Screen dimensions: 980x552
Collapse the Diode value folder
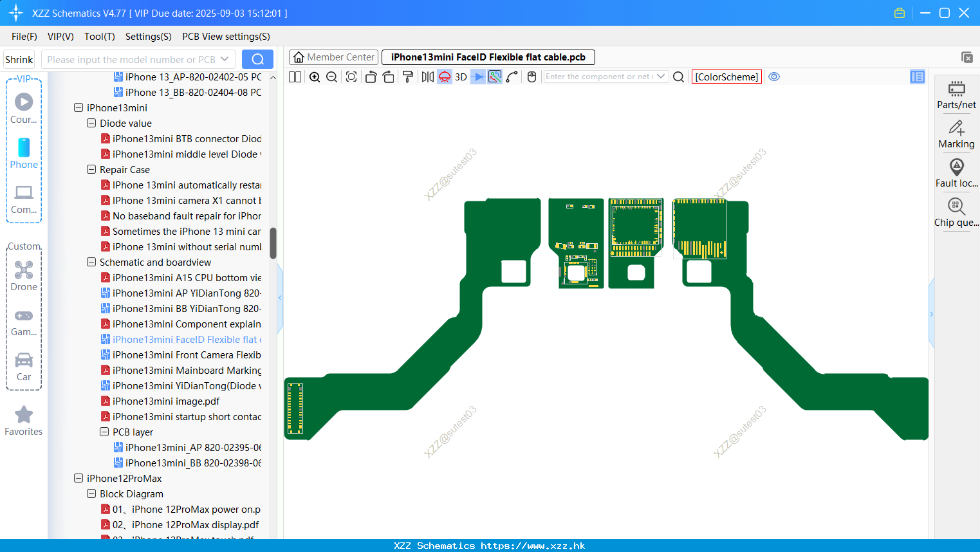coord(91,124)
